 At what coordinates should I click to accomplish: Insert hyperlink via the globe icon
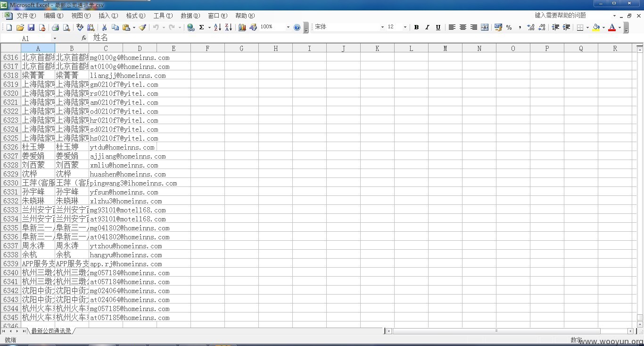click(x=190, y=27)
